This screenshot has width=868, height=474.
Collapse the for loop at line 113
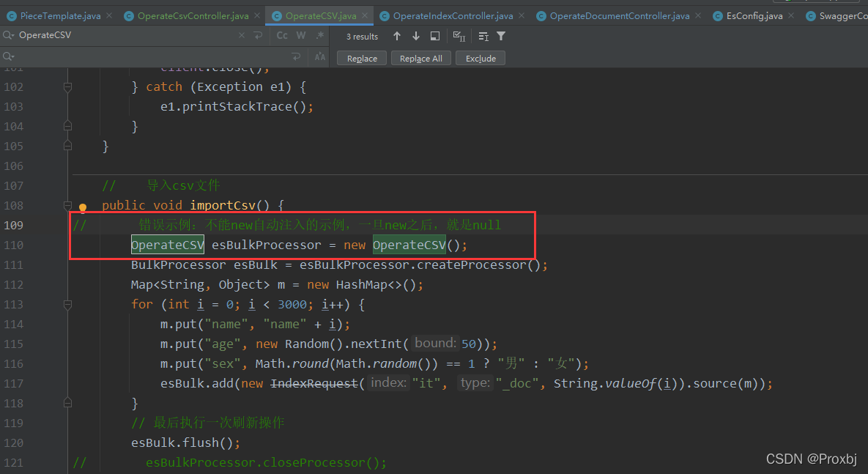tap(67, 305)
